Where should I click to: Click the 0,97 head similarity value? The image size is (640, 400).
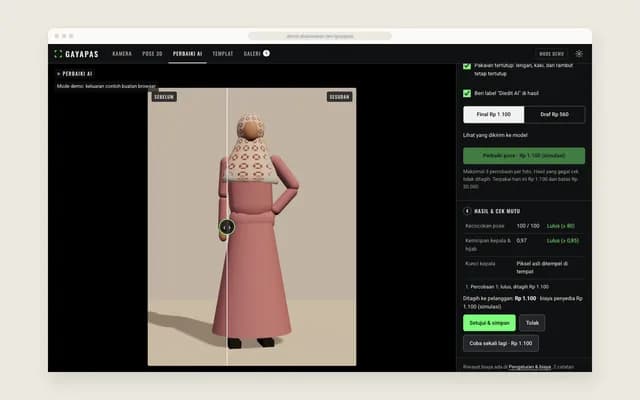pos(521,240)
